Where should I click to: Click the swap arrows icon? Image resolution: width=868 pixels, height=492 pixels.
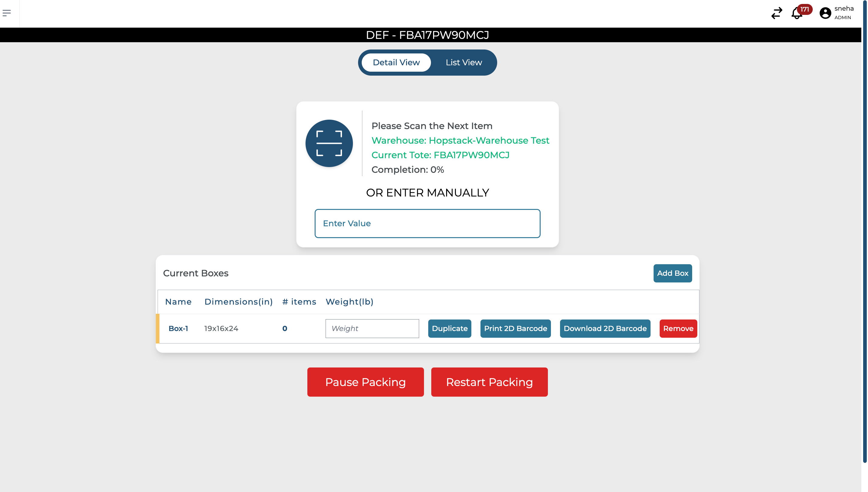coord(777,13)
